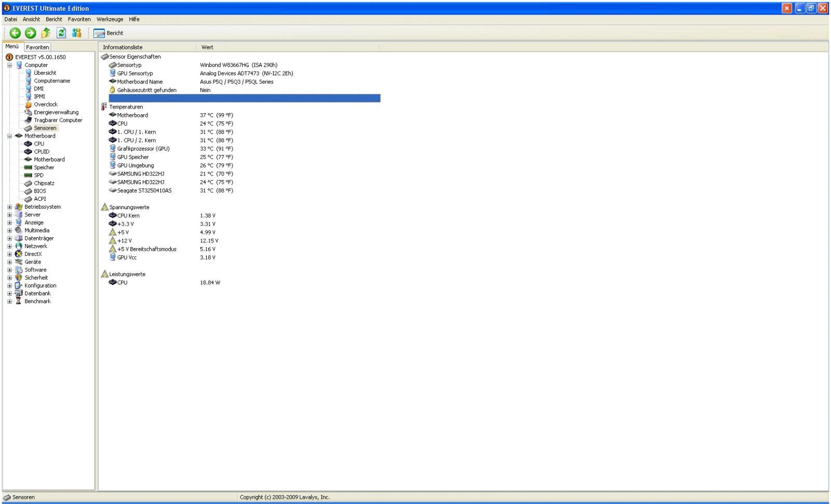
Task: Click the Konfiguration icon in tree
Action: tap(19, 285)
